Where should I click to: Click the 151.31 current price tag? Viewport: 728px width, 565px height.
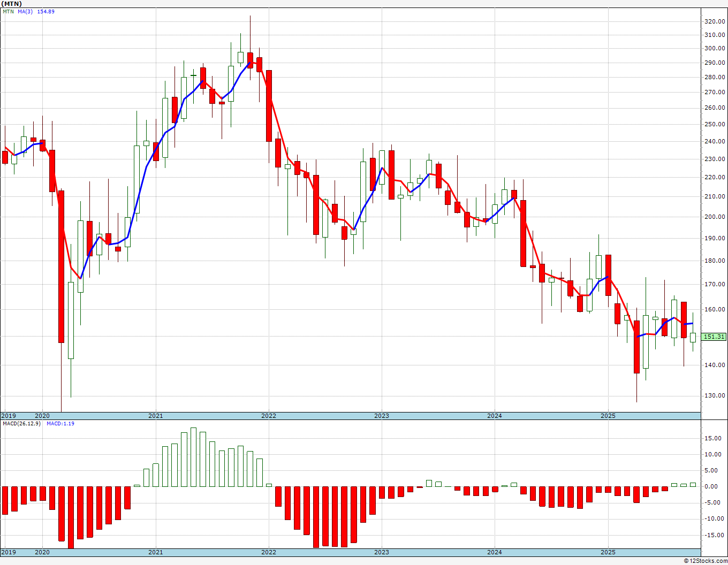pyautogui.click(x=715, y=337)
